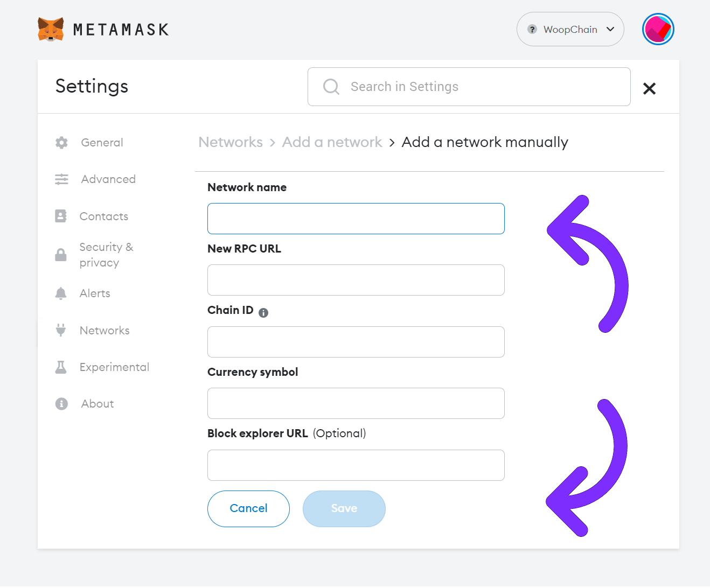Open the Networks settings tab
The width and height of the screenshot is (710, 588).
(105, 331)
